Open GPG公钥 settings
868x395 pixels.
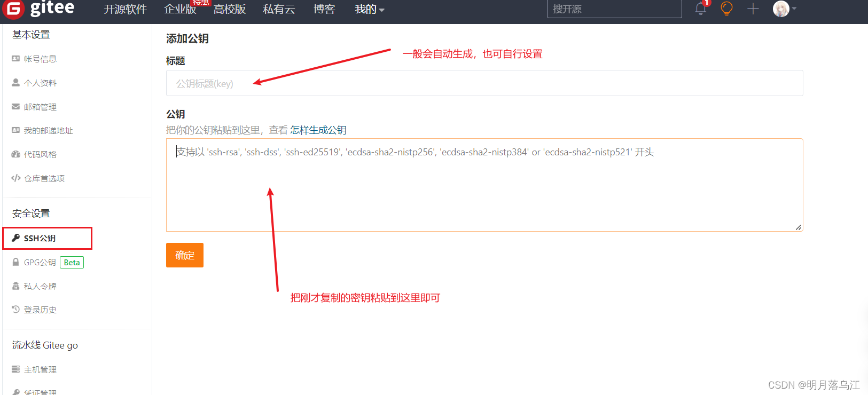tap(40, 262)
